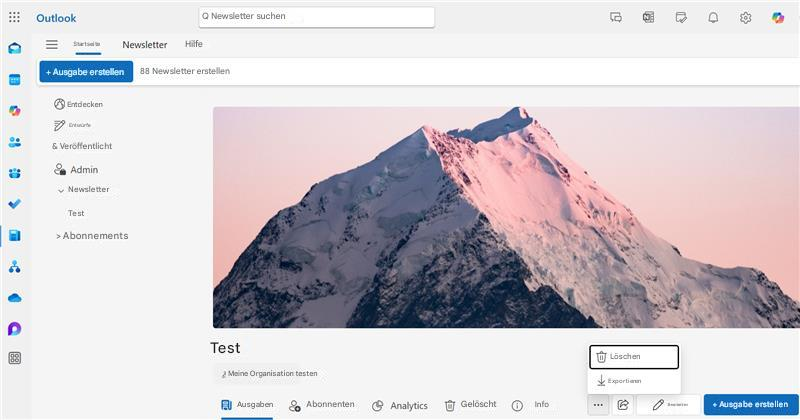Image resolution: width=800 pixels, height=420 pixels.
Task: Toggle the hamburger navigation pane
Action: 52,44
